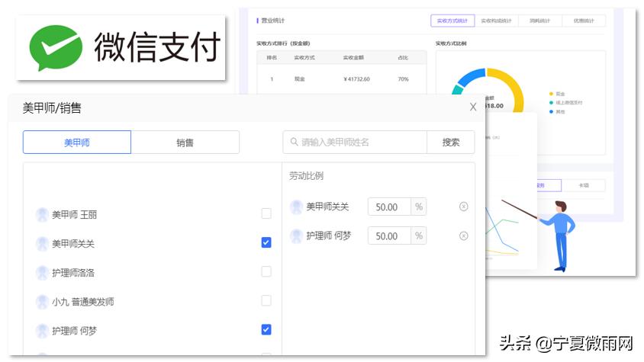Image resolution: width=644 pixels, height=362 pixels.
Task: Click avatar of 护理师 何梦 under 劳动比例
Action: 296,236
